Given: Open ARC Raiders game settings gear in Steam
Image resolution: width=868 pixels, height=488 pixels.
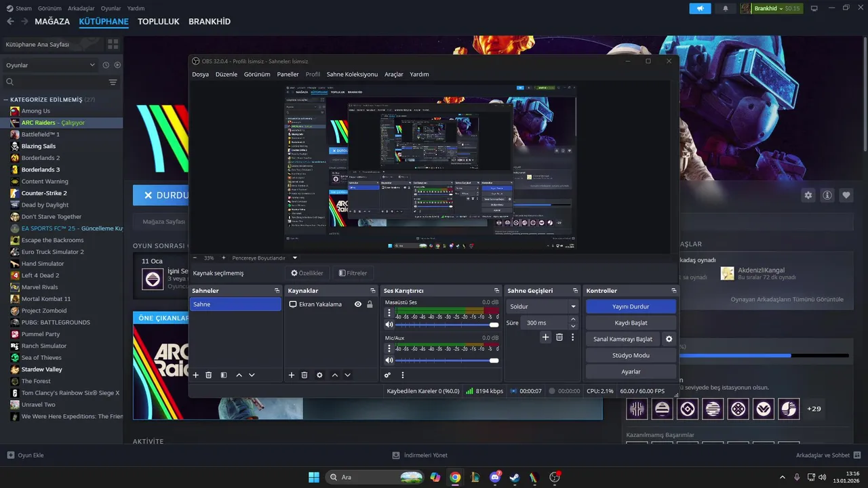Looking at the screenshot, I should click(808, 195).
